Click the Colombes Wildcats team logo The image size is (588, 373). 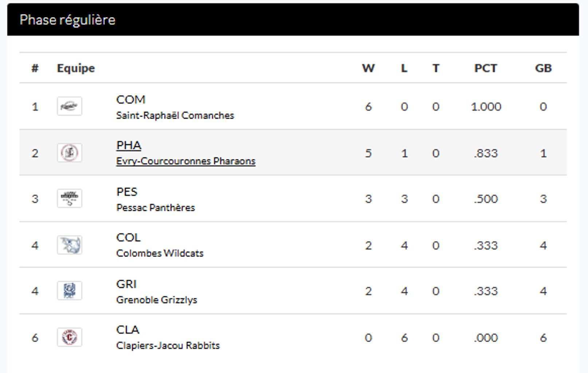point(69,245)
